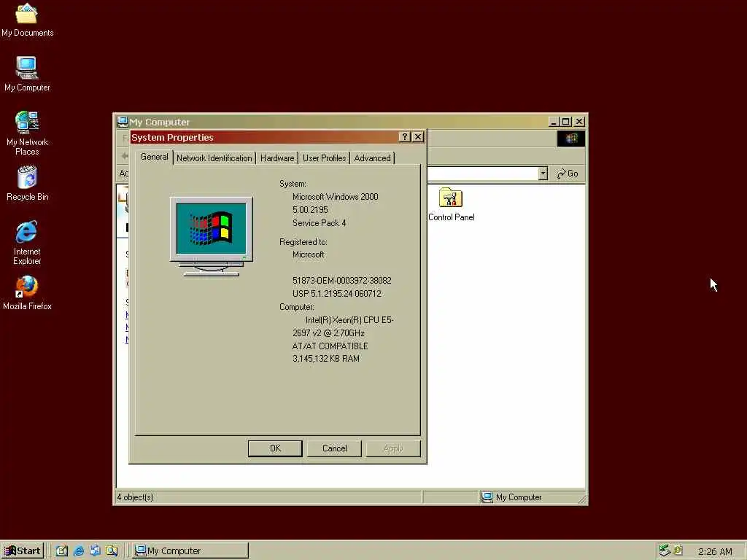The height and width of the screenshot is (560, 747).
Task: Click the resize grip in My Computer status bar
Action: [x=581, y=499]
